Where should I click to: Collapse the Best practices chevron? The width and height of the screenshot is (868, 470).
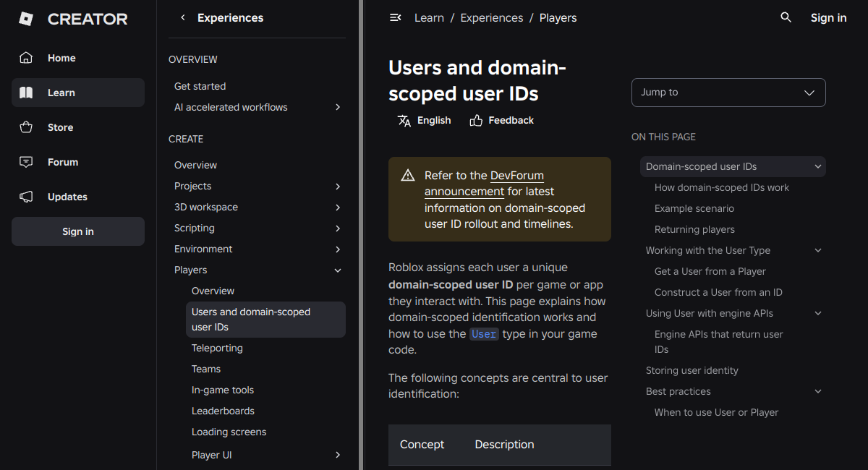pyautogui.click(x=818, y=391)
